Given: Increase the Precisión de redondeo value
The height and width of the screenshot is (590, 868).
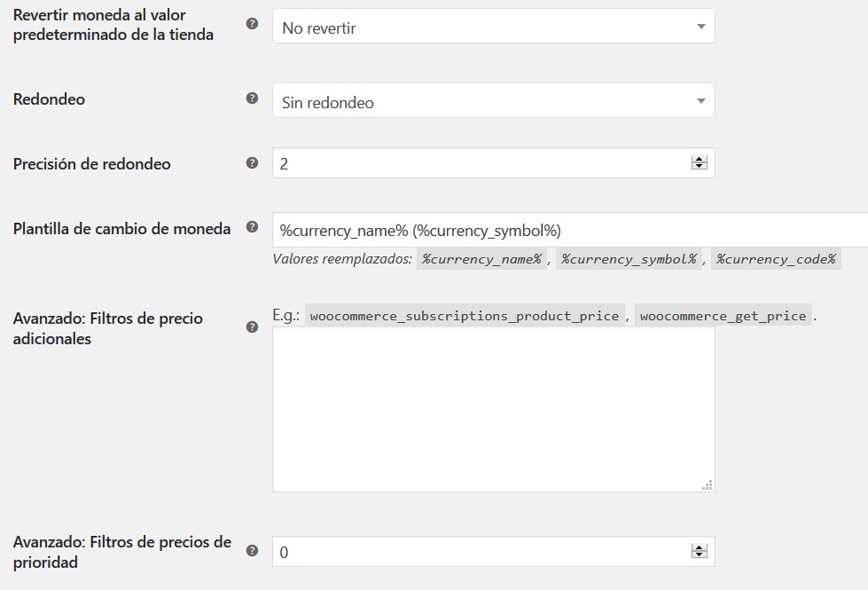Looking at the screenshot, I should point(700,160).
